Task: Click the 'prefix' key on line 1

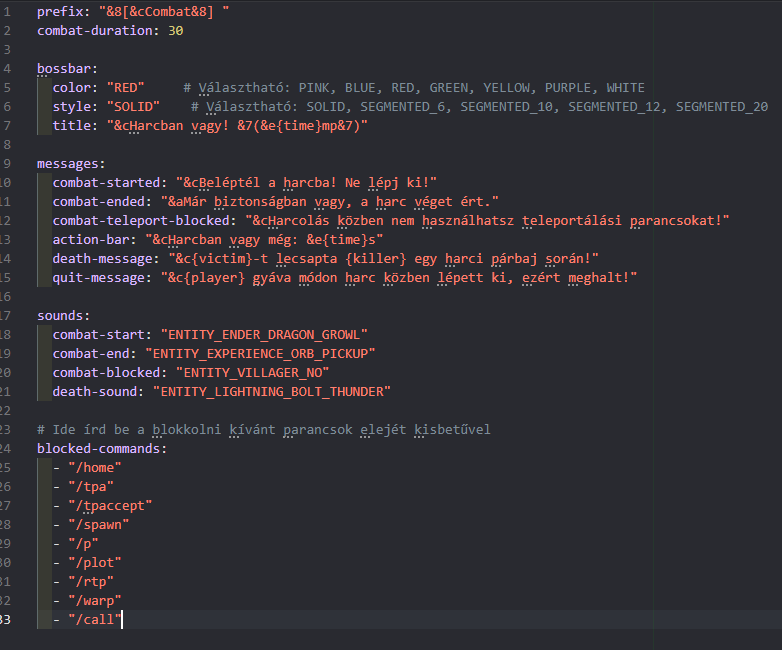Action: tap(59, 11)
